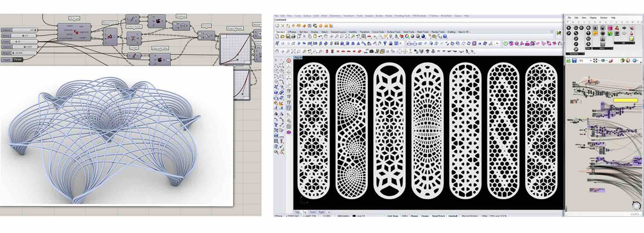Open the Solution menu in Grasshopper
The image size is (644, 233).
[x=604, y=18]
